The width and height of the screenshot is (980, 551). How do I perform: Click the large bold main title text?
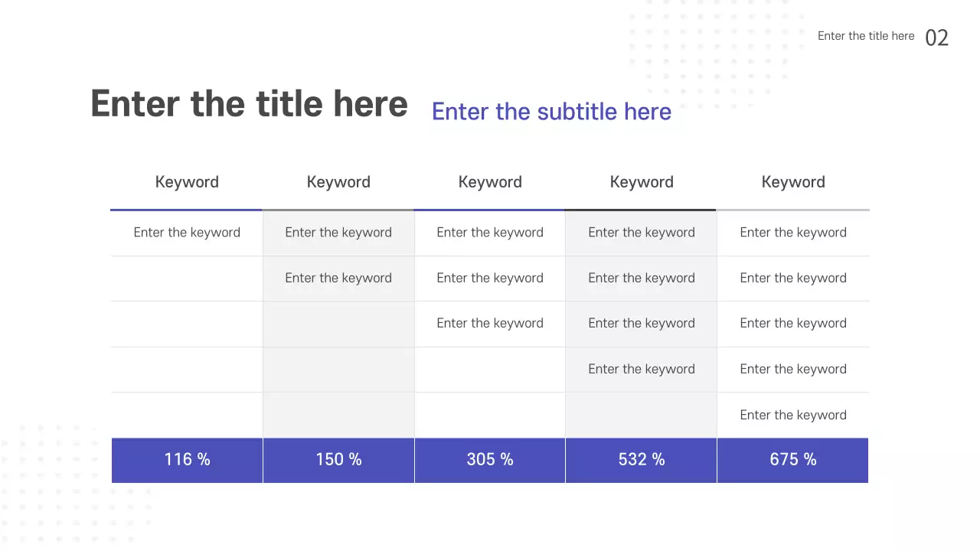coord(249,104)
